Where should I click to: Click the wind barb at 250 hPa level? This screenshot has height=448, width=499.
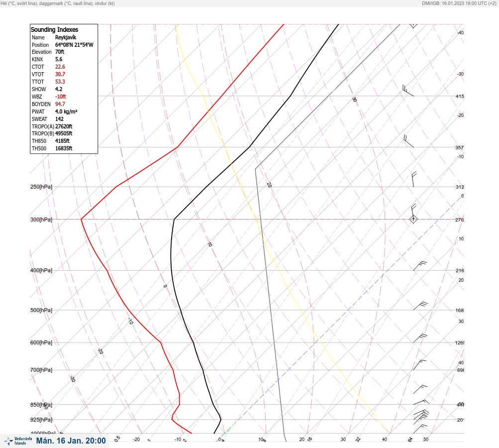(x=414, y=179)
